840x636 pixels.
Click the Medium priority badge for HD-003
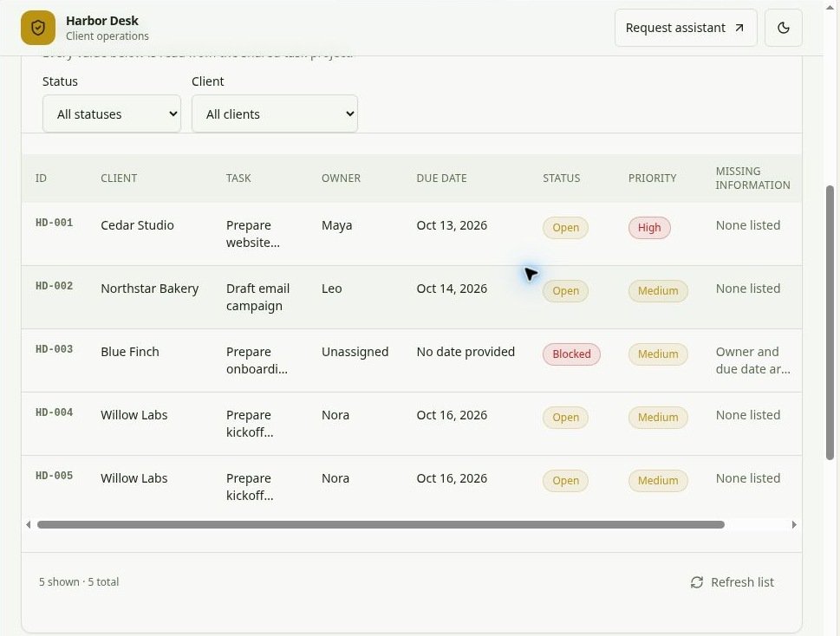pos(658,354)
